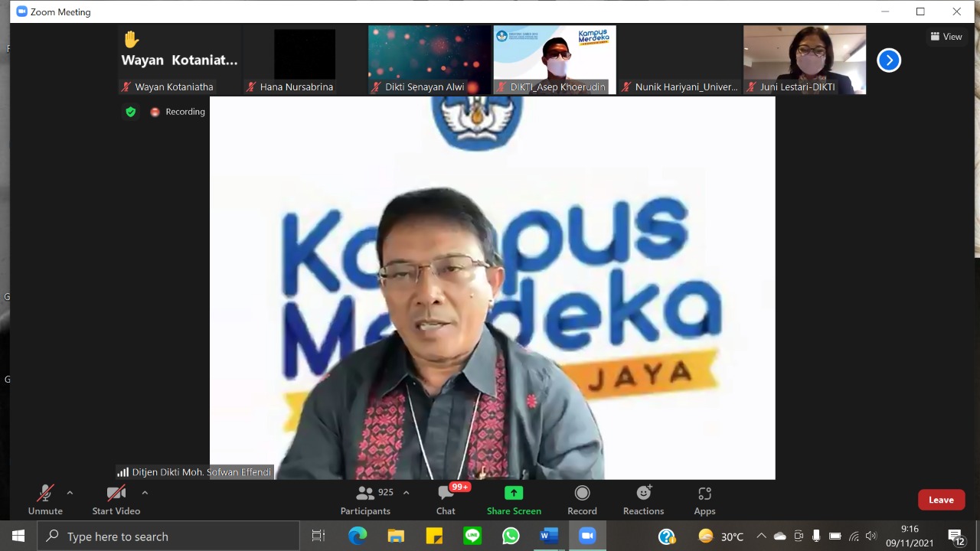Open the Reactions menu
Viewport: 980px width, 551px height.
643,500
